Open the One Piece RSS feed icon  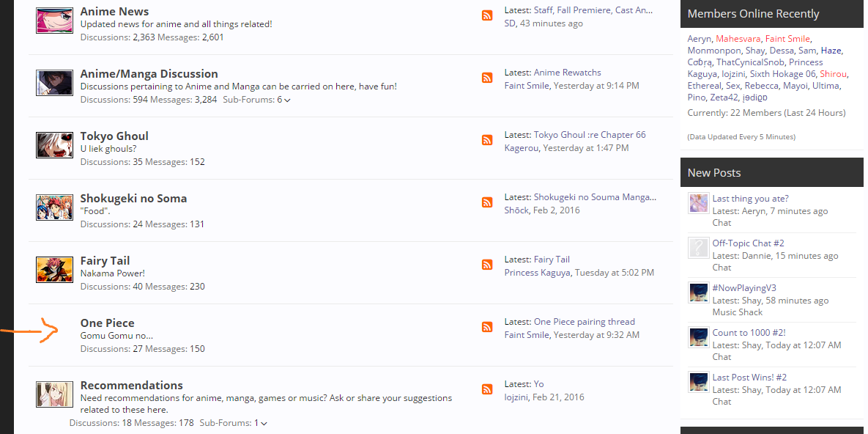pos(487,327)
